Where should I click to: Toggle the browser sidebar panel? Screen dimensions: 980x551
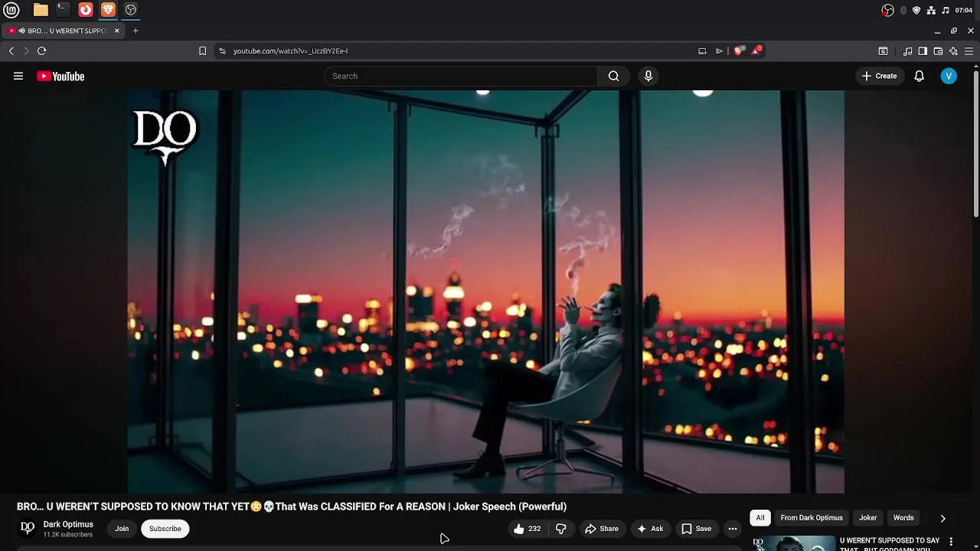point(923,51)
